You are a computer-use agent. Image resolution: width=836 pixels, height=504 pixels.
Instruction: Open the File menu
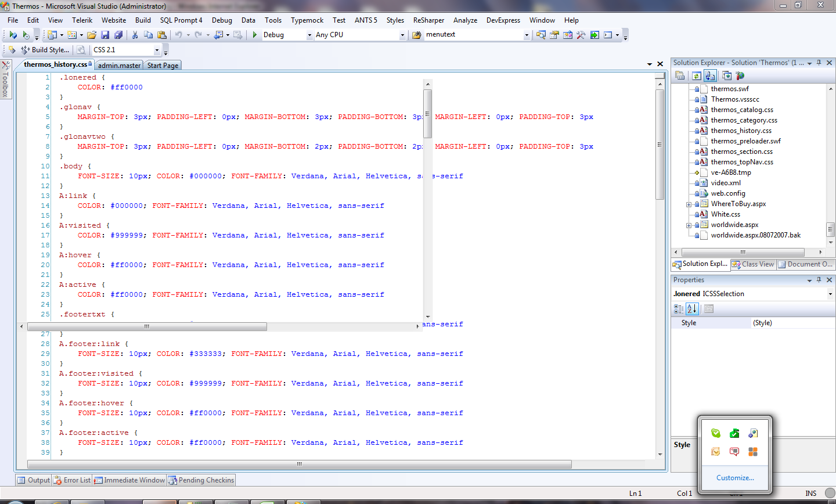(x=13, y=20)
